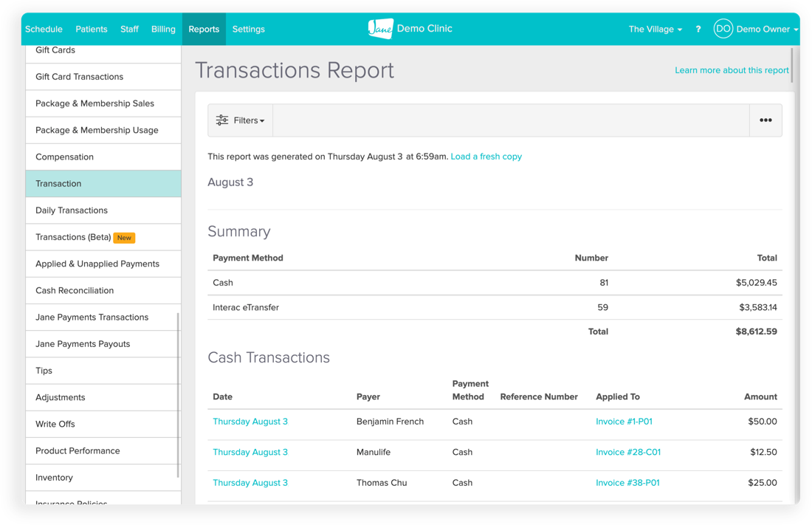Go to the Settings tab

[x=248, y=30]
